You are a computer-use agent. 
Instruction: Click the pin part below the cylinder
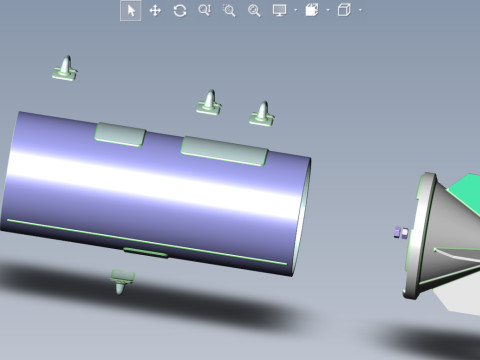122,282
